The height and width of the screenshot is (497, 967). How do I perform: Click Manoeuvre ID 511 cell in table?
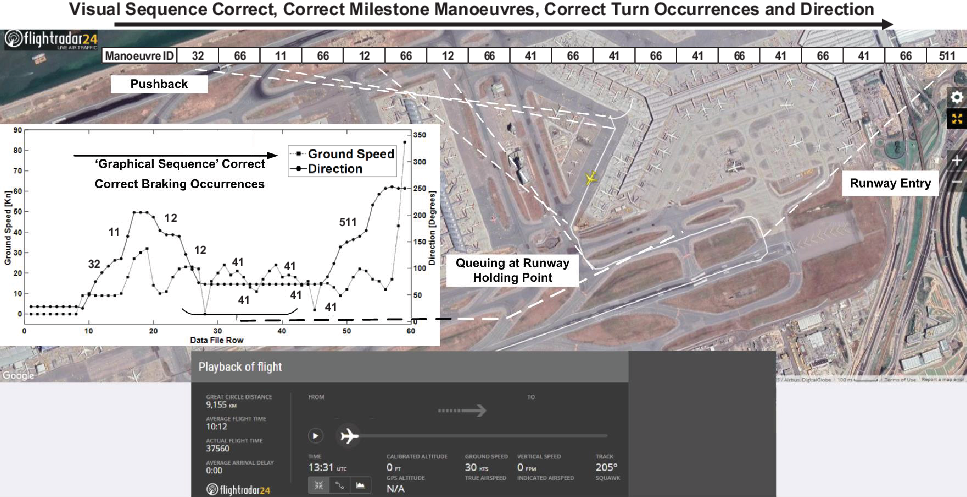tap(945, 57)
